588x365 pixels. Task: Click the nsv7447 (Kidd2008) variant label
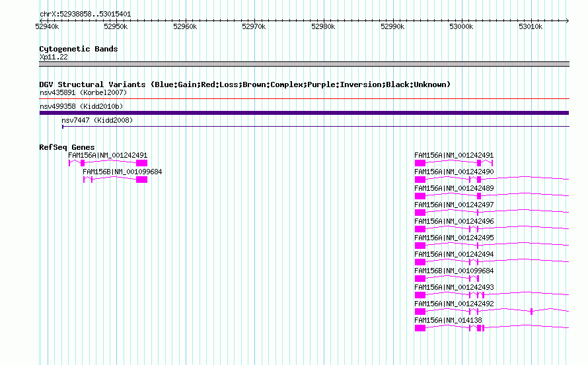tap(97, 120)
